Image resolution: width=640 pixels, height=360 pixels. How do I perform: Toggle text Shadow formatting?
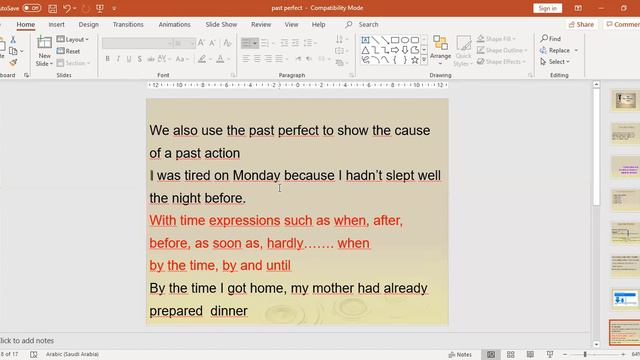tap(140, 59)
